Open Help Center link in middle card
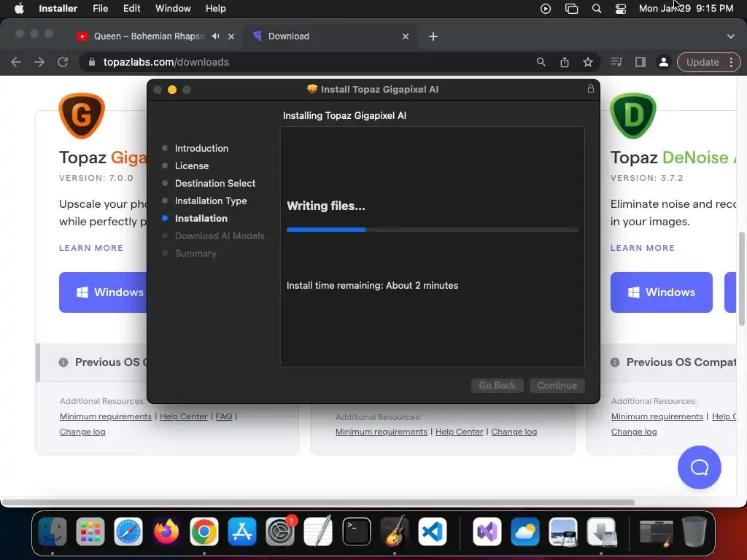The image size is (747, 560). tap(460, 432)
